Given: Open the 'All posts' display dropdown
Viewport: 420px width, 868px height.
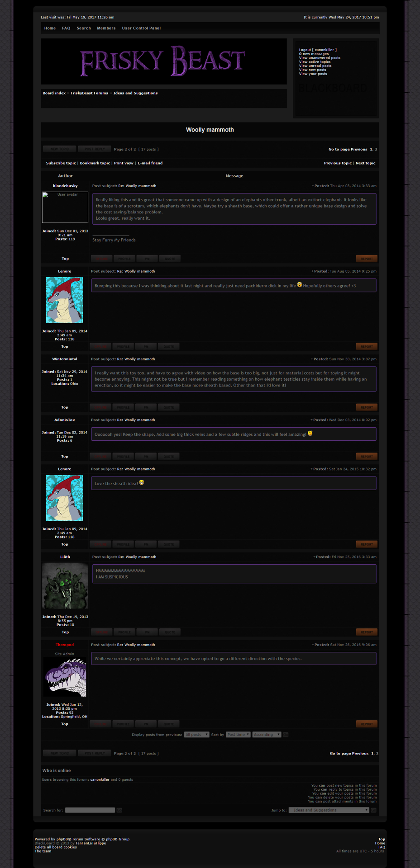Looking at the screenshot, I should [x=196, y=735].
